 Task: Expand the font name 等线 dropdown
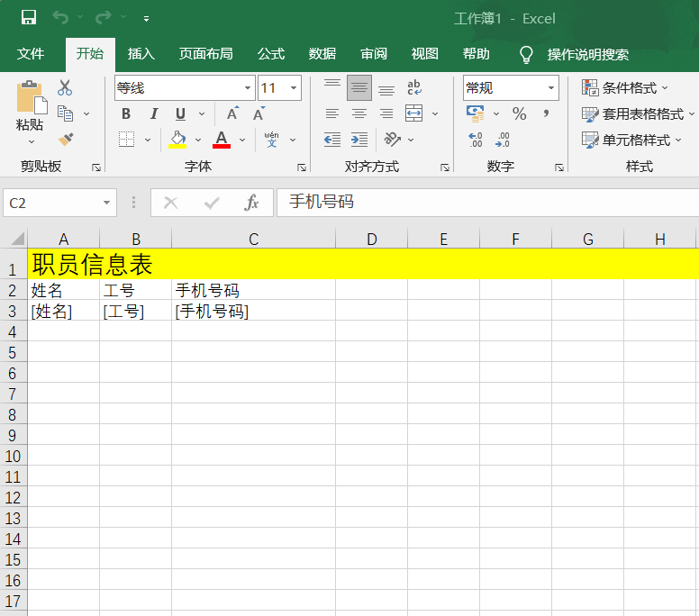pos(248,88)
